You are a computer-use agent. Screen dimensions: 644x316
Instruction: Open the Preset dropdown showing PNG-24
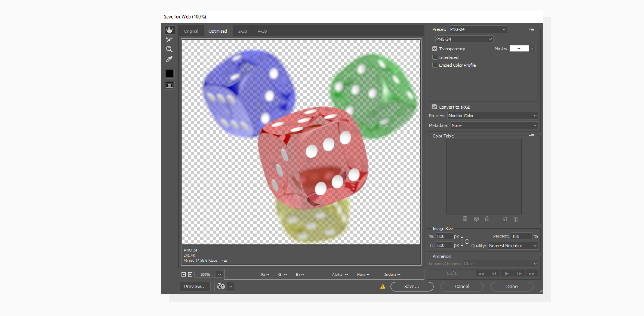[477, 29]
